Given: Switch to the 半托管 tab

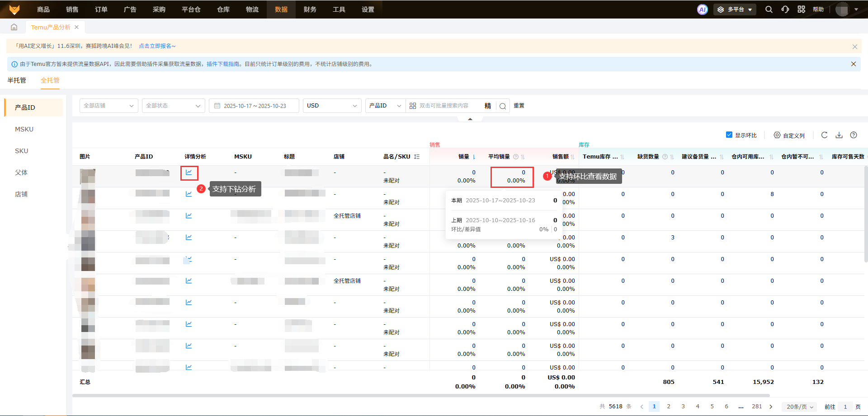Looking at the screenshot, I should 17,80.
